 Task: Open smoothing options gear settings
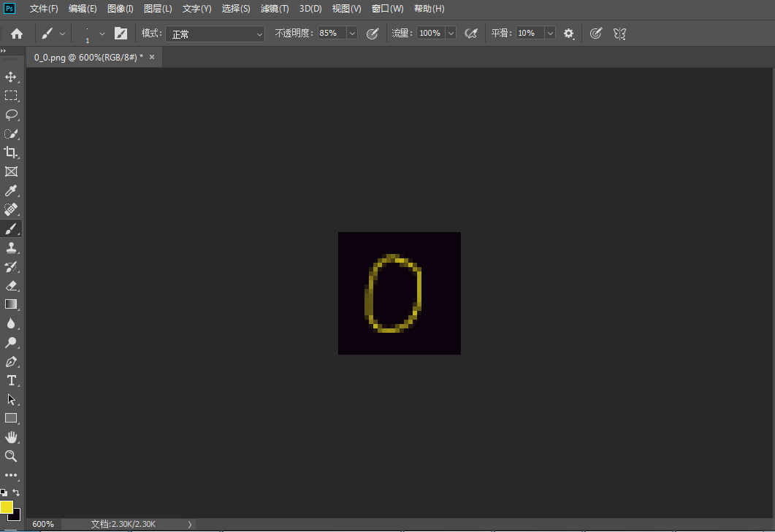click(569, 34)
